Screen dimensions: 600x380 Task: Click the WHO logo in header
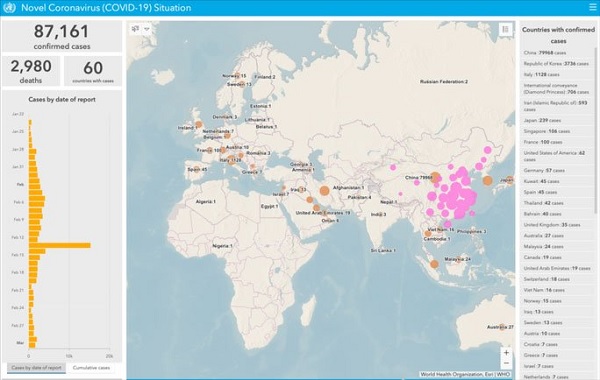point(9,8)
